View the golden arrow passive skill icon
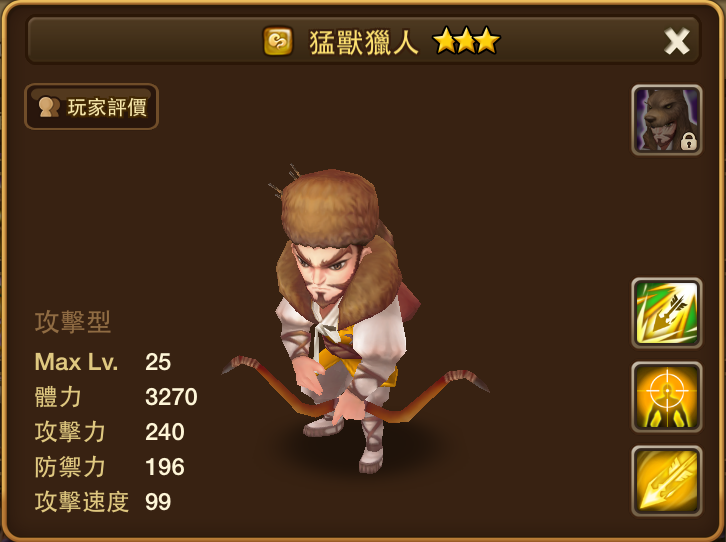726x542 pixels. pos(667,481)
